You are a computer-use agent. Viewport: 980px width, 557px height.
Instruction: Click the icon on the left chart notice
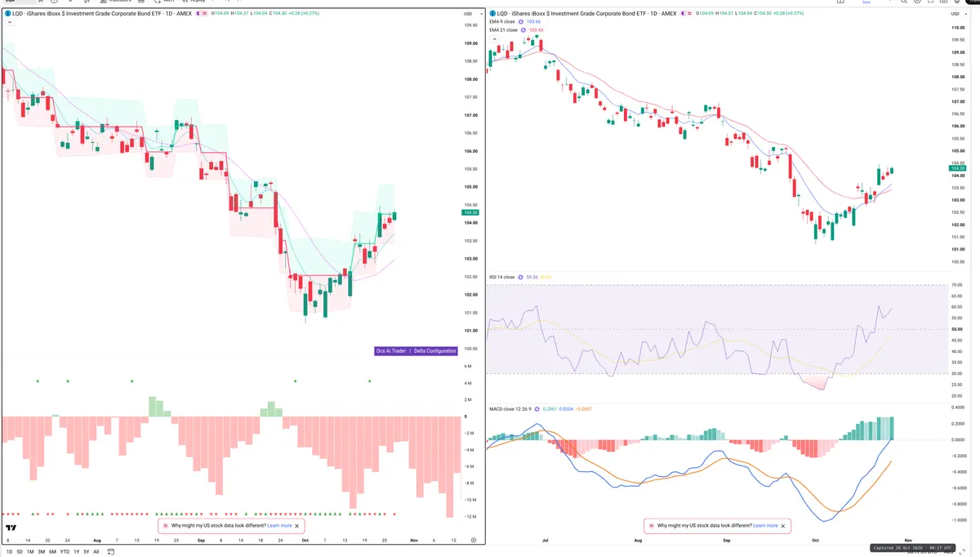(x=166, y=526)
